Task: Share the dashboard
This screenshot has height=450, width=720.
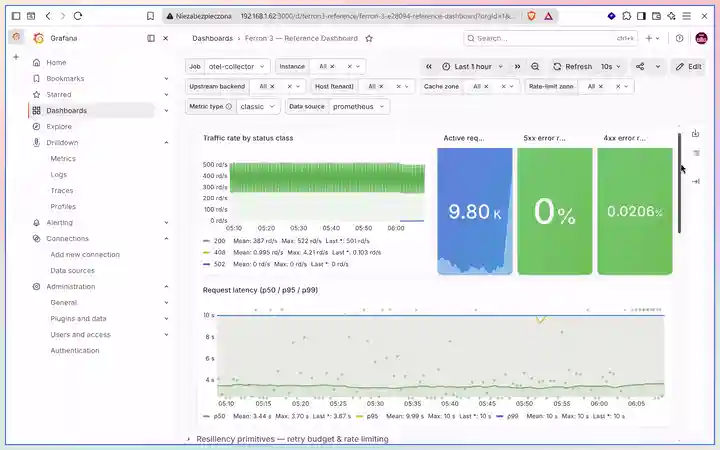Action: coord(640,67)
